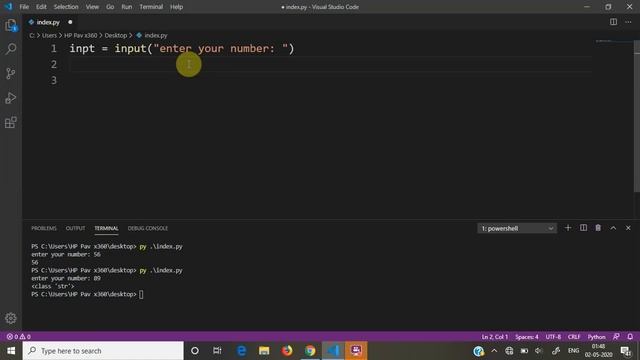Open the Selection menu
Screen dimensions: 640x360
click(66, 7)
